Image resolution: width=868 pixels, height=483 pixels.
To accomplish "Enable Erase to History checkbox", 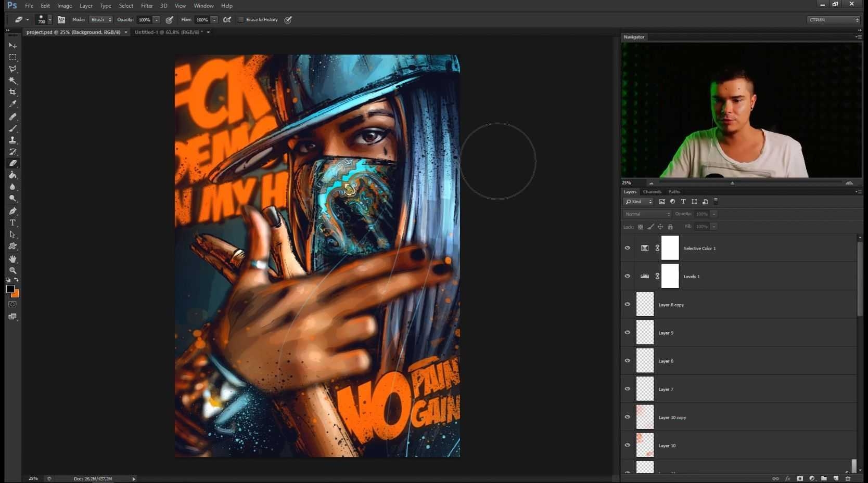I will (x=241, y=20).
